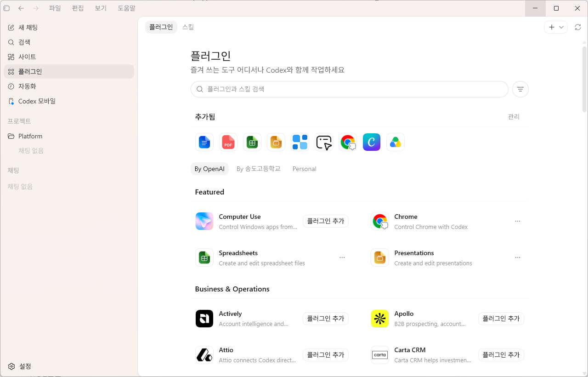Open 사이트 in the sidebar

(x=69, y=57)
